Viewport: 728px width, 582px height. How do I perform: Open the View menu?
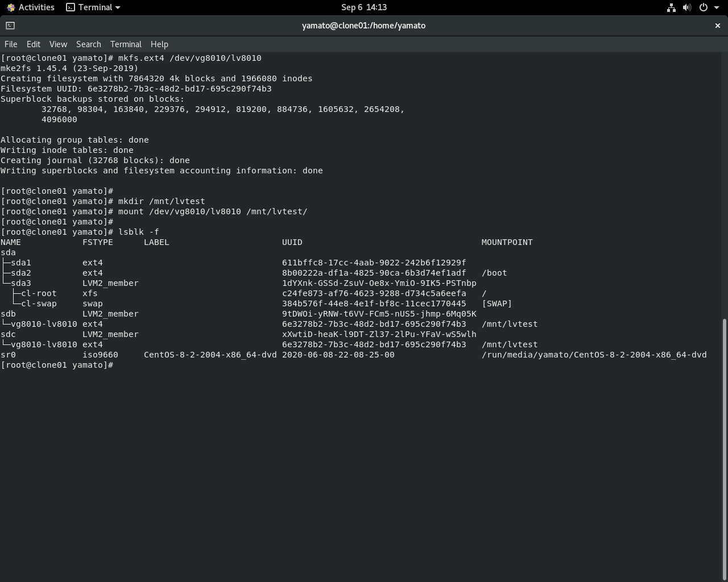click(x=58, y=44)
